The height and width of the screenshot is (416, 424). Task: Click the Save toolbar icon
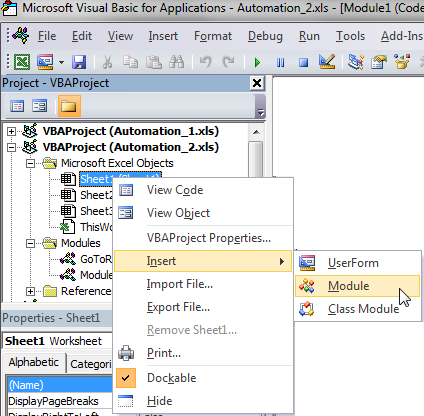[x=79, y=62]
